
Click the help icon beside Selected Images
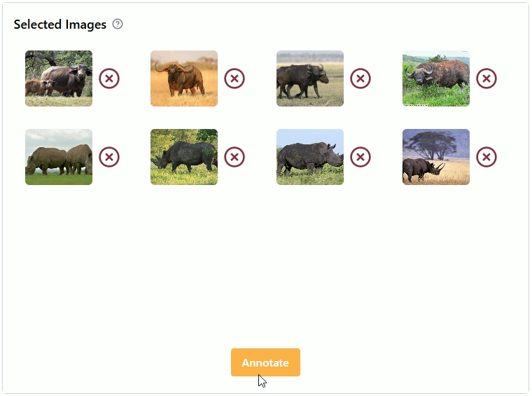click(x=118, y=24)
